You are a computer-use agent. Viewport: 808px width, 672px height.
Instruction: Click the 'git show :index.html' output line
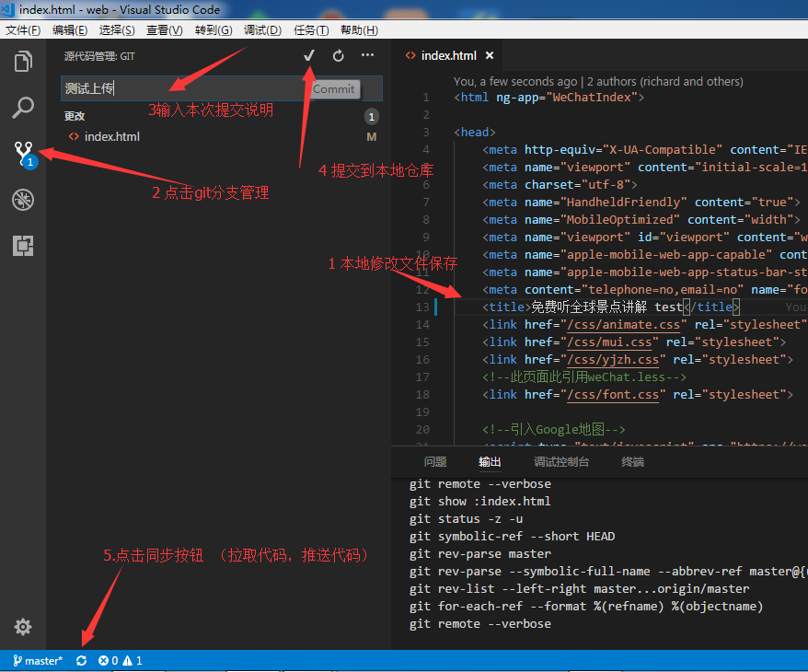coord(479,502)
